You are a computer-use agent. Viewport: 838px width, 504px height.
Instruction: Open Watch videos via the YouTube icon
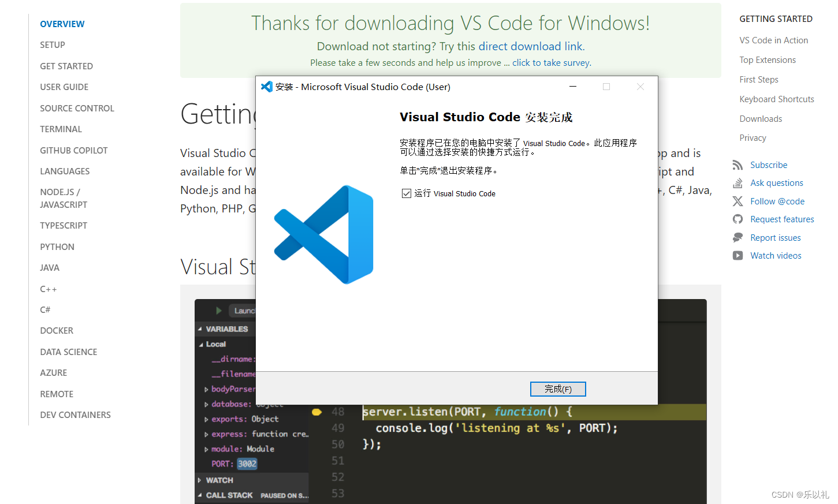[x=738, y=255]
